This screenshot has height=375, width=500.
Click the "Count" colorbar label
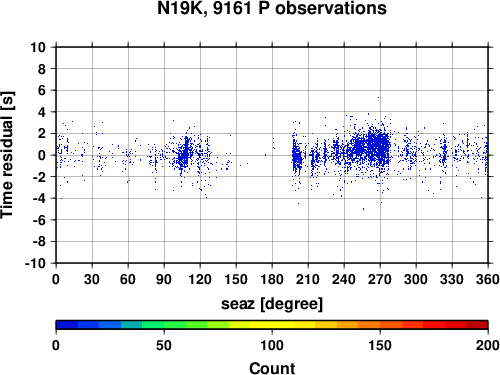tap(272, 368)
